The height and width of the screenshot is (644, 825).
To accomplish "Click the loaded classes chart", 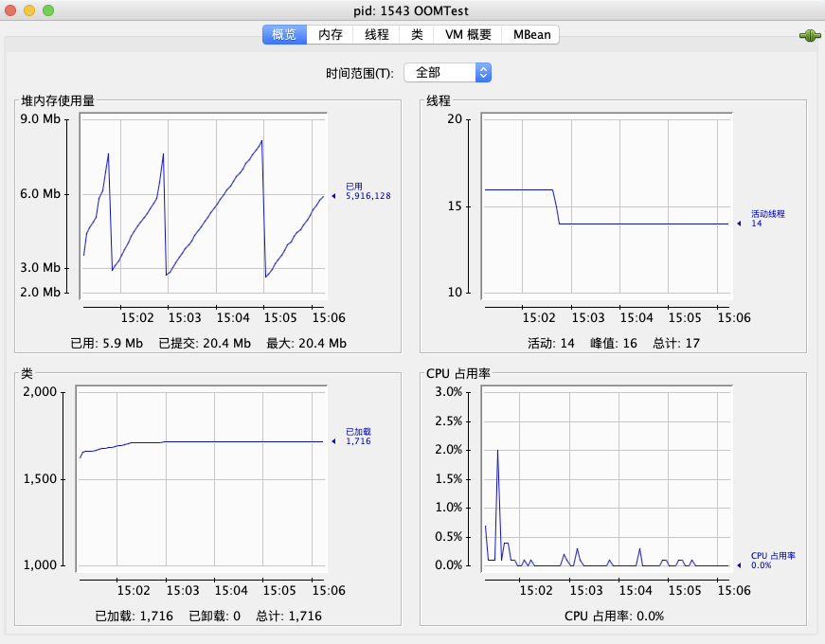I will (202, 479).
